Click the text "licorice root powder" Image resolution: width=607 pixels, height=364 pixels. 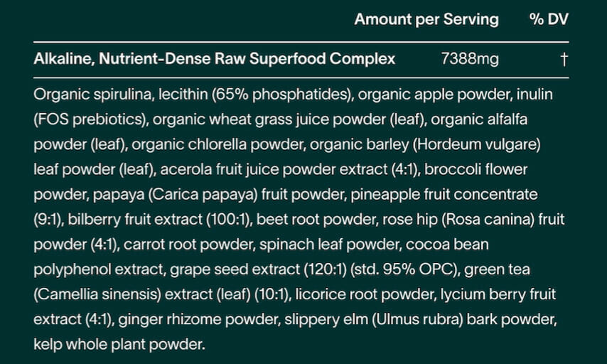[365, 294]
